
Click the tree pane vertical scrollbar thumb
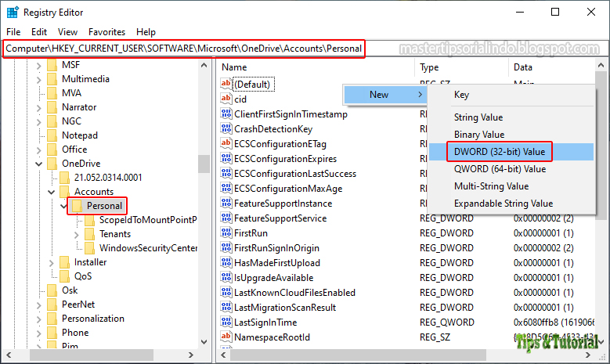click(x=204, y=164)
